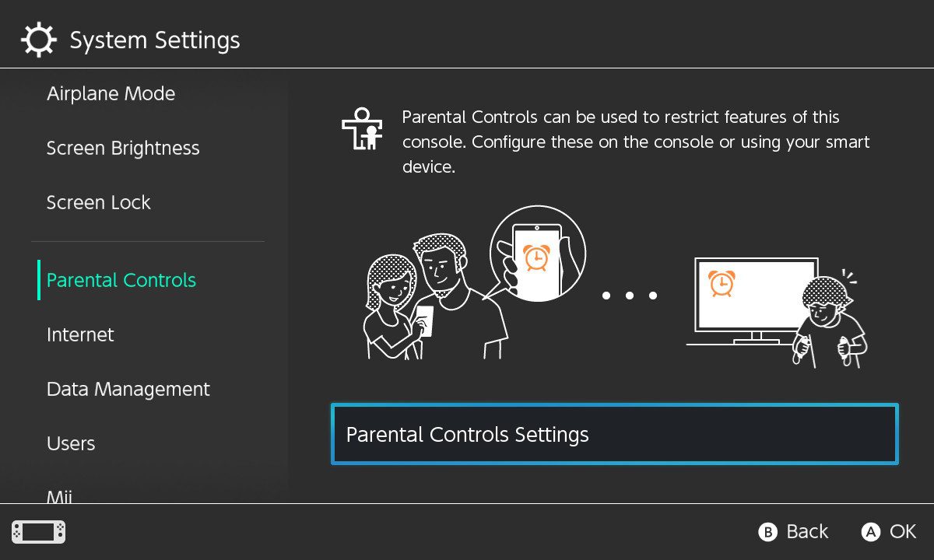Choose Parental Controls in the sidebar
Screen dimensions: 934x560
(x=121, y=280)
